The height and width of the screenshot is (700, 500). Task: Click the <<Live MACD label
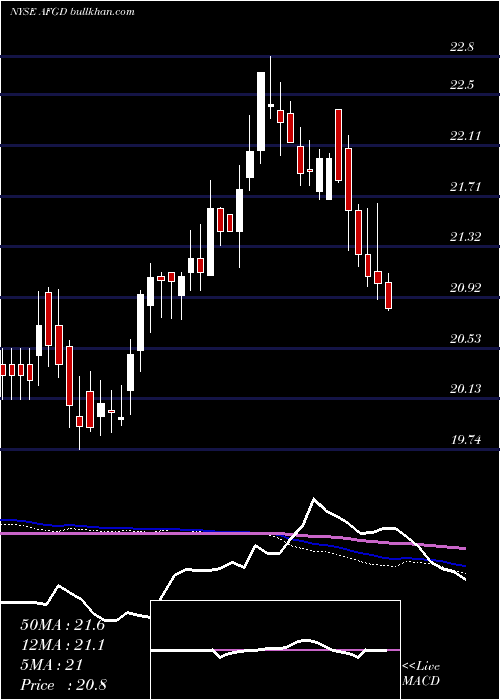pos(421,673)
